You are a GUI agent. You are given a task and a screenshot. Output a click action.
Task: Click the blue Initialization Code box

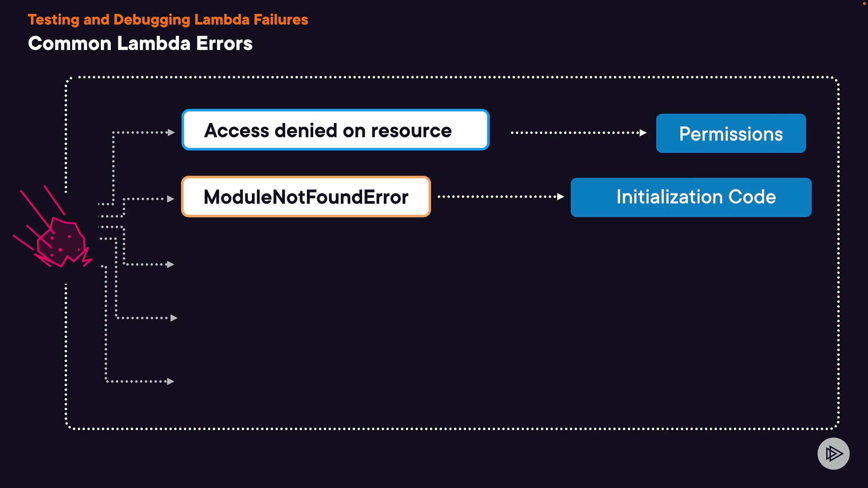coord(691,197)
